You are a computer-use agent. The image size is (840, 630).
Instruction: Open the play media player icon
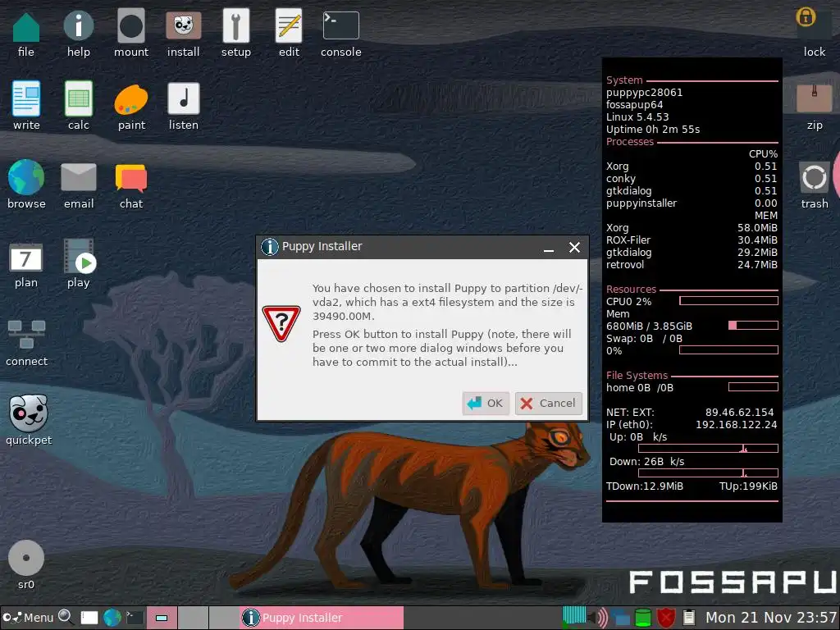pos(79,256)
